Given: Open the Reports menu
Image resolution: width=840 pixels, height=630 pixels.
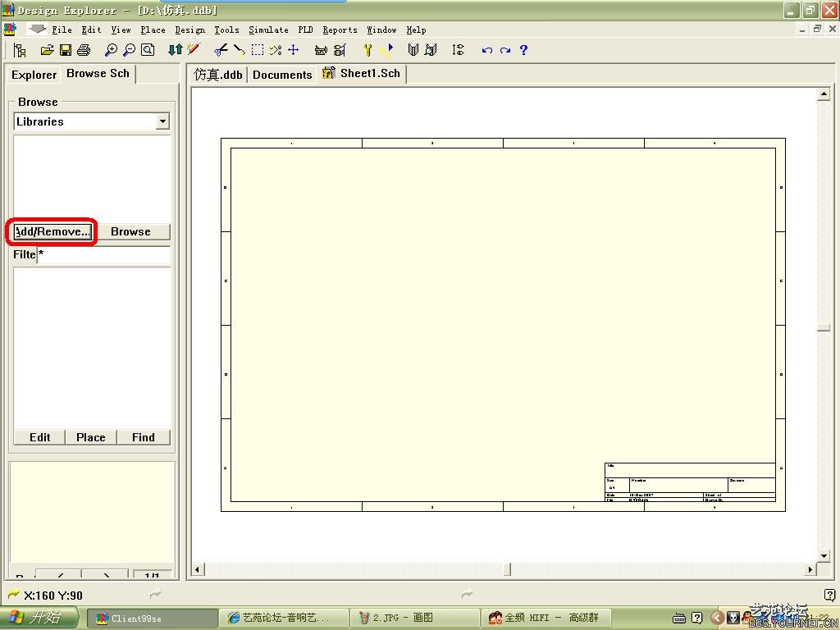Looking at the screenshot, I should [x=340, y=30].
